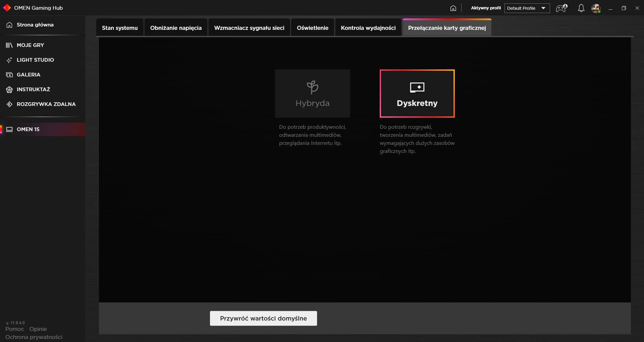Viewport: 644px width, 342px height.
Task: Open the gamepad controller icon
Action: tap(561, 8)
